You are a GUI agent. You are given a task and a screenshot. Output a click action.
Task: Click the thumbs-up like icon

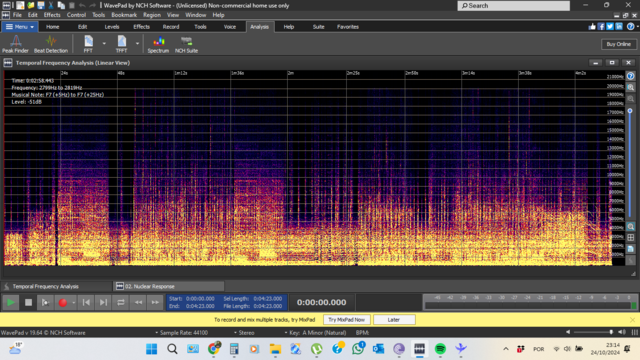[592, 27]
